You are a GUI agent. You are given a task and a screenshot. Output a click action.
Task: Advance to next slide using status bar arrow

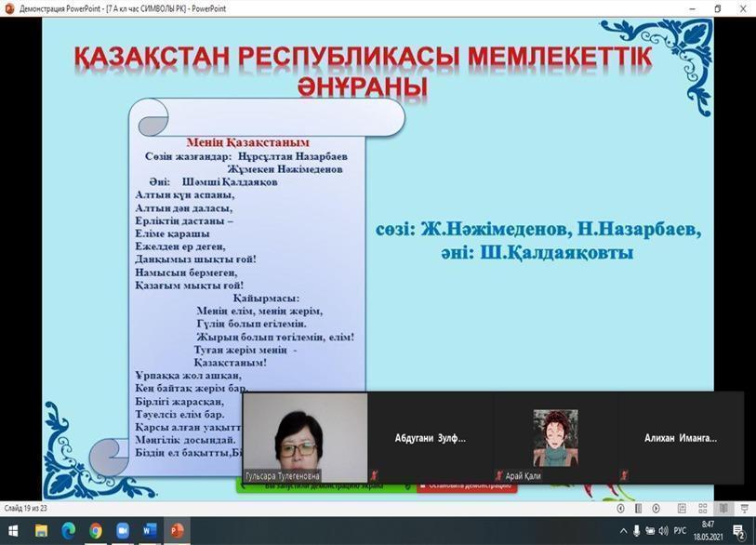coord(657,509)
